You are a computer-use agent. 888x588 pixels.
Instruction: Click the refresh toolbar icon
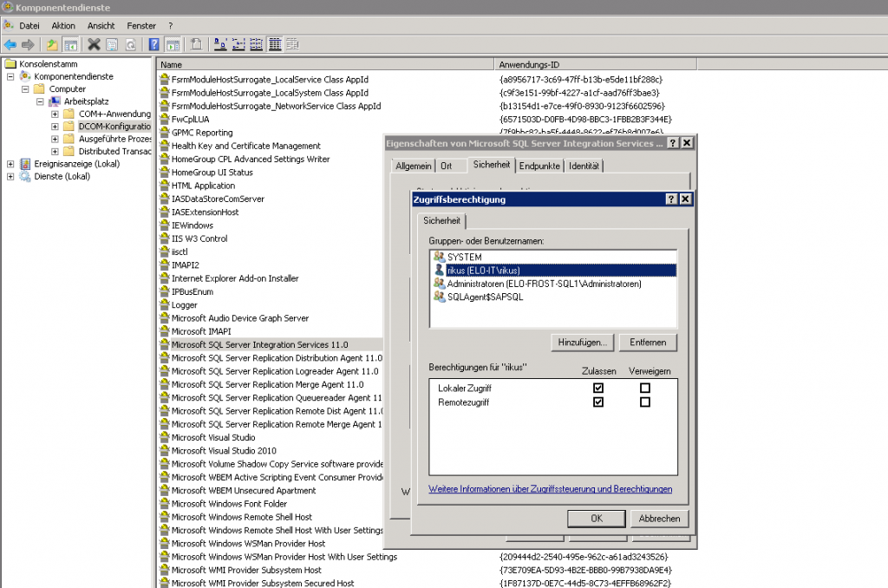[130, 45]
